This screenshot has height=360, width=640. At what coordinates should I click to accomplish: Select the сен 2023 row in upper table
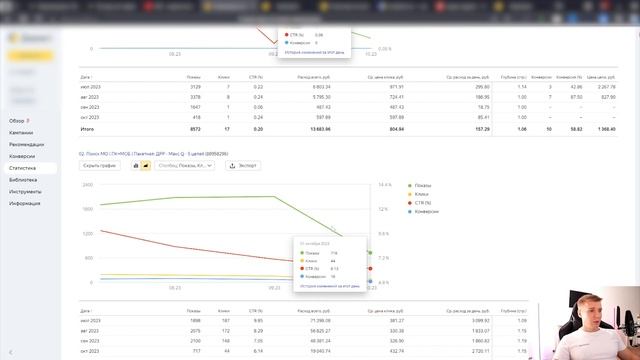(348, 107)
